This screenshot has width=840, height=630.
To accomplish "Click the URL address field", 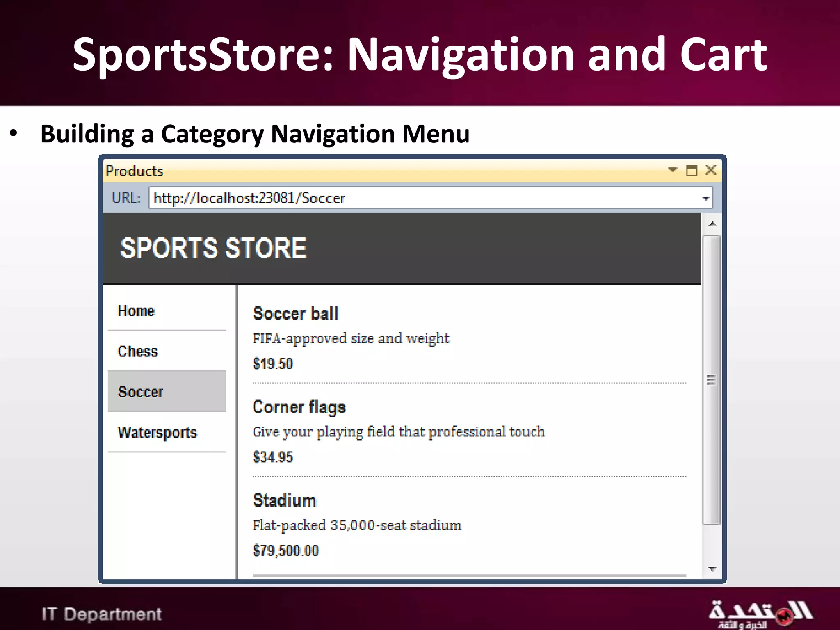I will [x=430, y=198].
